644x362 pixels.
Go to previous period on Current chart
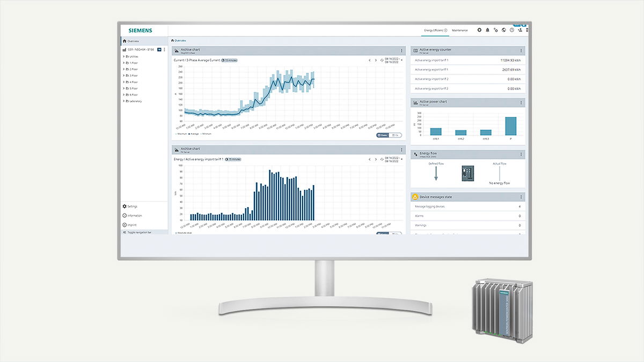369,60
